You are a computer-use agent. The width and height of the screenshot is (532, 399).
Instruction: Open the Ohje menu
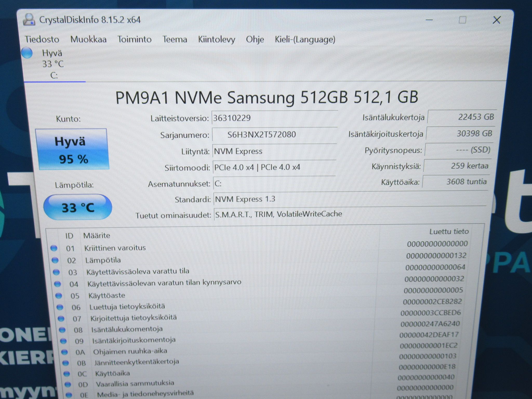pyautogui.click(x=255, y=39)
